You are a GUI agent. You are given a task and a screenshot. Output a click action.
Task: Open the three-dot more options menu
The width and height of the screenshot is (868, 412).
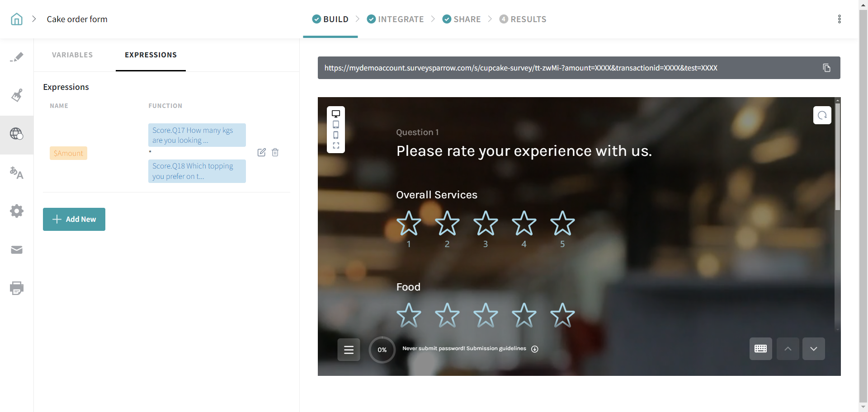[839, 19]
